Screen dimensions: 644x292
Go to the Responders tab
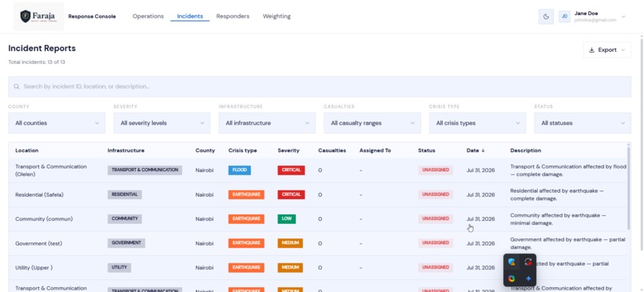click(x=233, y=17)
